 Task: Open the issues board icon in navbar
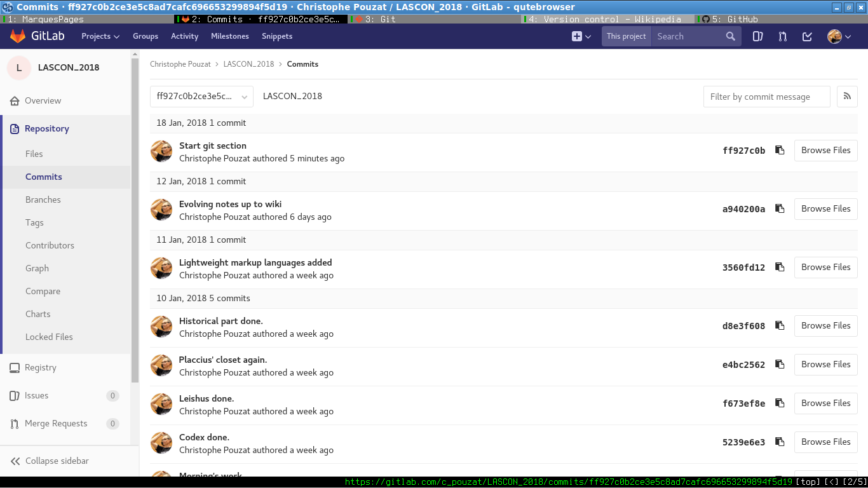coord(757,36)
